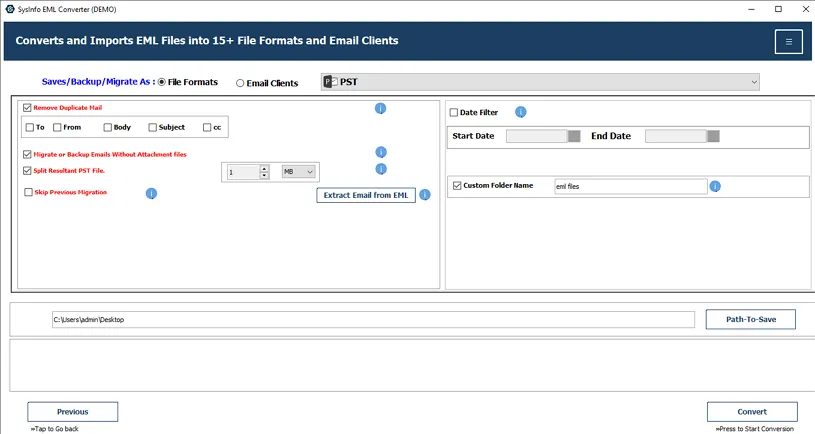Screen dimensions: 815x434
Task: Click info icon for Remove Duplicate Mail
Action: click(380, 108)
